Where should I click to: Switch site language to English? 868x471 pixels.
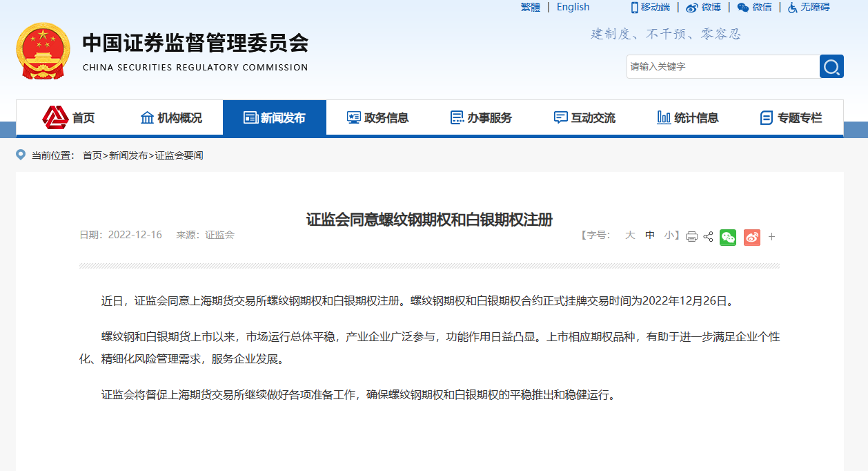click(x=573, y=7)
